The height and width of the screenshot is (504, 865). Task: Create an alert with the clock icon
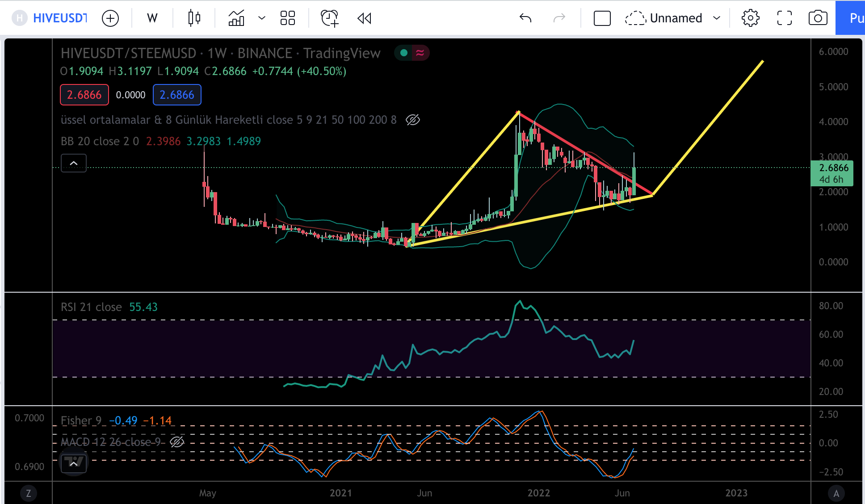(x=330, y=18)
